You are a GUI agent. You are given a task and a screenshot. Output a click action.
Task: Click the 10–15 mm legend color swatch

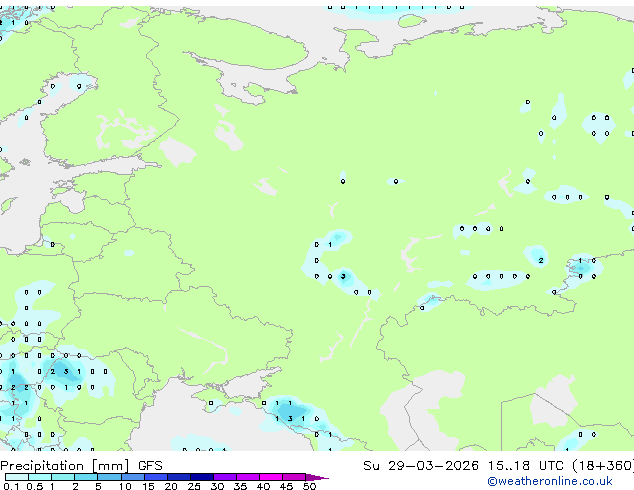pos(133,477)
